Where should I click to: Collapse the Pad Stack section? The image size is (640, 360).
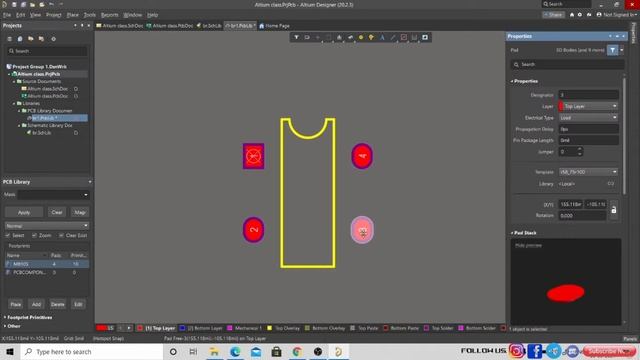click(x=523, y=233)
